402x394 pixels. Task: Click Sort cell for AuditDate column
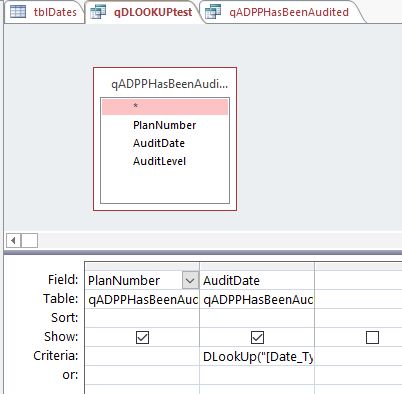[x=257, y=318]
